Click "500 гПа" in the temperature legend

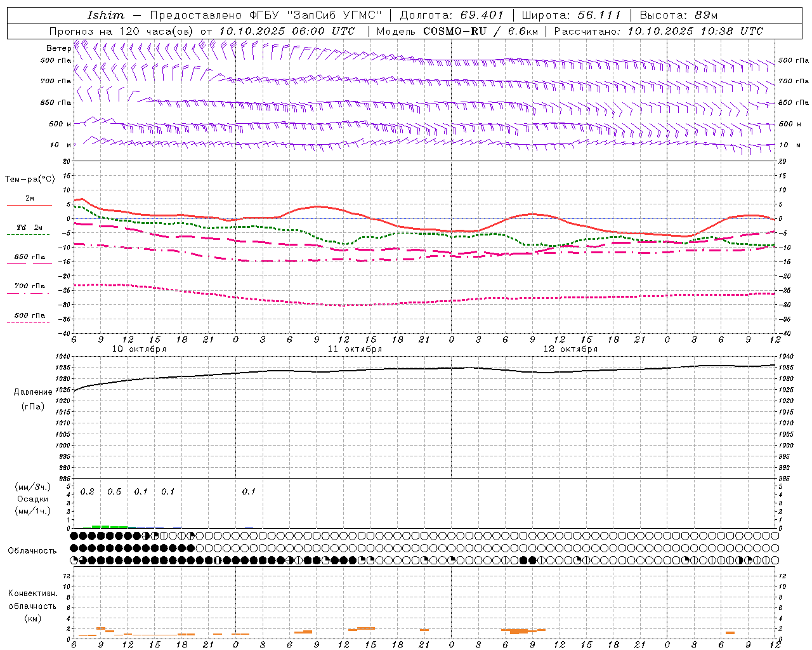click(x=30, y=315)
